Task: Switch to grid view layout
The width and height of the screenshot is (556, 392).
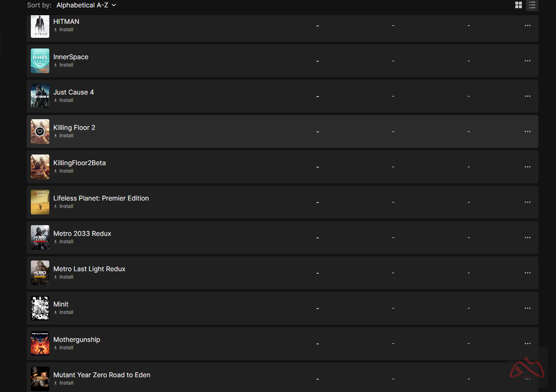Action: click(519, 5)
